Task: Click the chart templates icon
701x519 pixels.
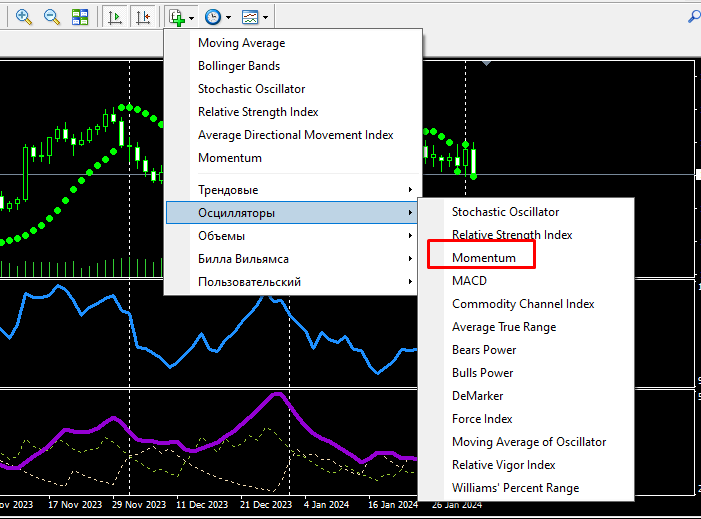Action: pos(250,17)
